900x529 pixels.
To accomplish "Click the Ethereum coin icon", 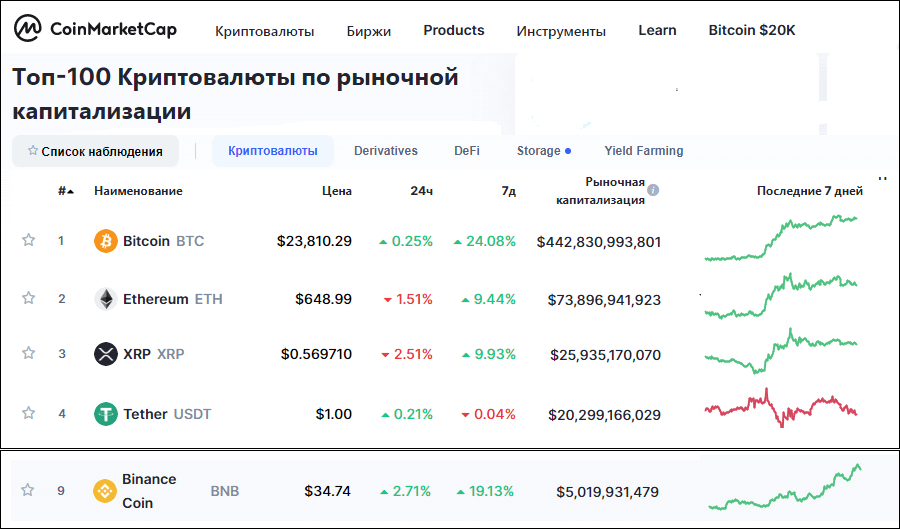I will click(105, 299).
